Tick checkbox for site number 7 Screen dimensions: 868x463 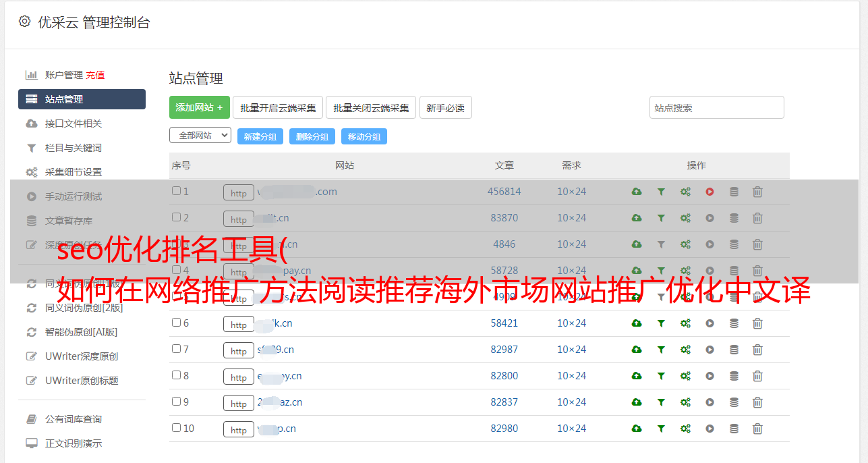(x=176, y=349)
